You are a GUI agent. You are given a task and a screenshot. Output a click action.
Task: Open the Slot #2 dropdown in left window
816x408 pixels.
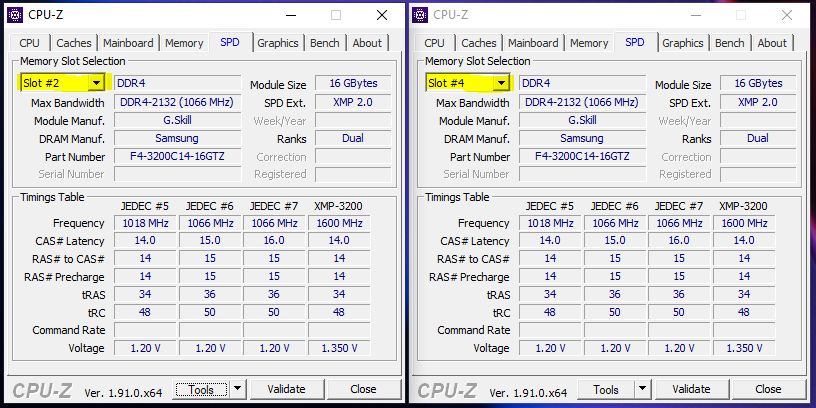[96, 83]
